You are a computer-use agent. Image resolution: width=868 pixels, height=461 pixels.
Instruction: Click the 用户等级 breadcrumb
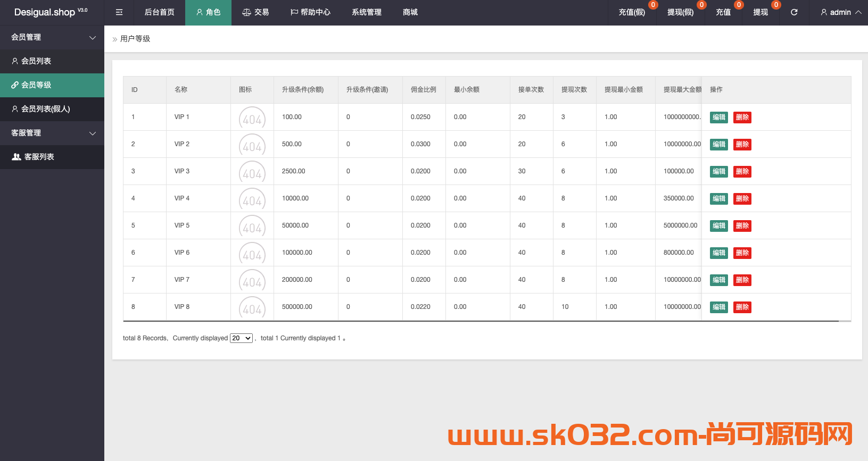[135, 39]
